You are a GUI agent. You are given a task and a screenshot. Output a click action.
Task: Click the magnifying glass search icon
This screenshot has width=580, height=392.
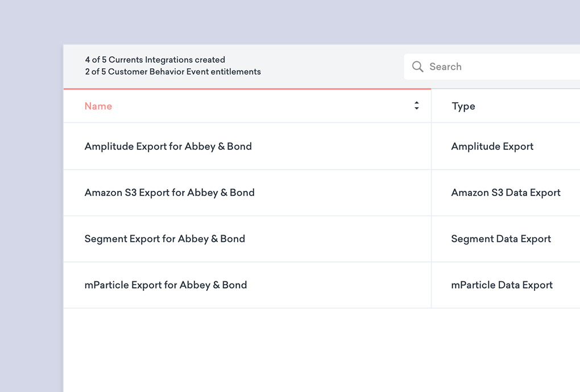click(x=417, y=67)
